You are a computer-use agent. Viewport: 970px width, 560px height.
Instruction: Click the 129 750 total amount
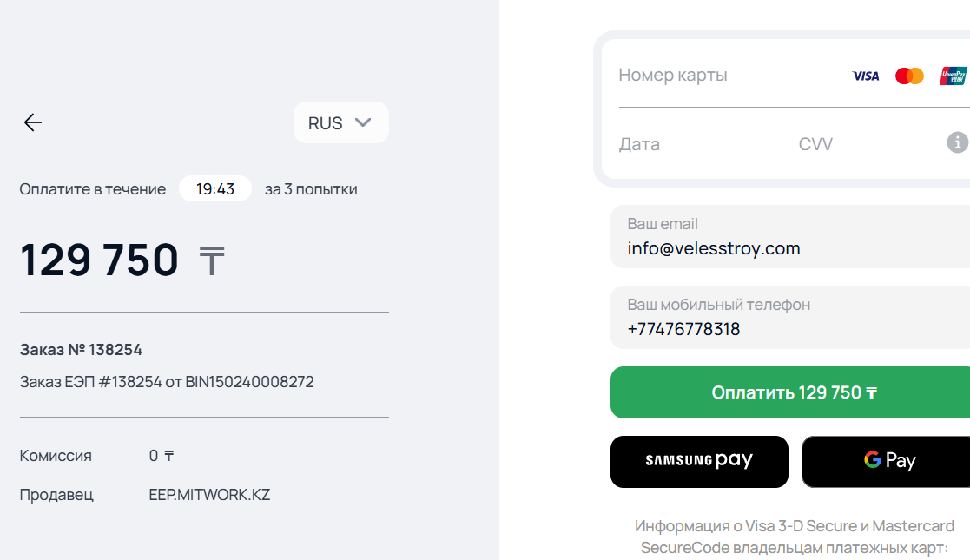[99, 260]
